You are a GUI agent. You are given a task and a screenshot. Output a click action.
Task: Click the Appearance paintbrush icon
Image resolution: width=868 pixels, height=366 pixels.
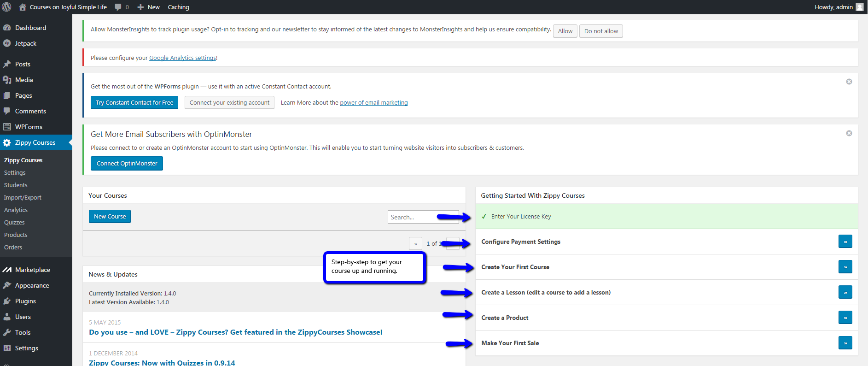(x=7, y=285)
